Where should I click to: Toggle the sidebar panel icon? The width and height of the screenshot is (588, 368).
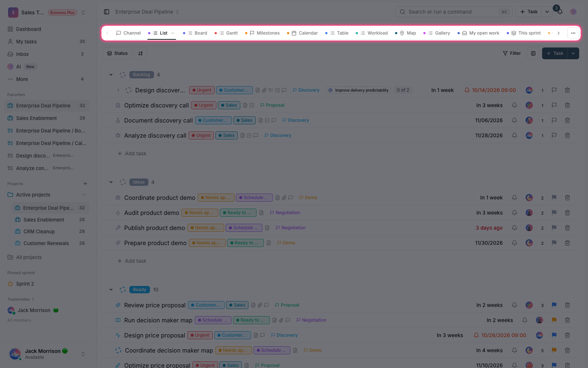tap(107, 12)
